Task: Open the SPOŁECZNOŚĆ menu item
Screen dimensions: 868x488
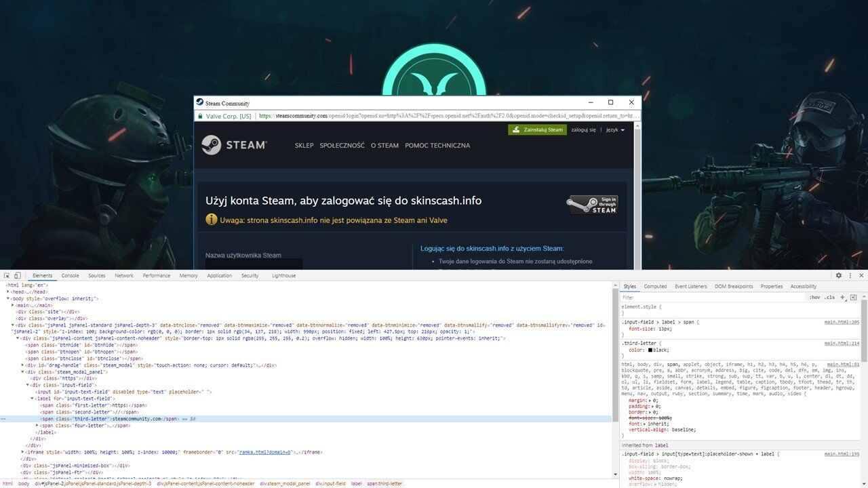Action: [342, 145]
